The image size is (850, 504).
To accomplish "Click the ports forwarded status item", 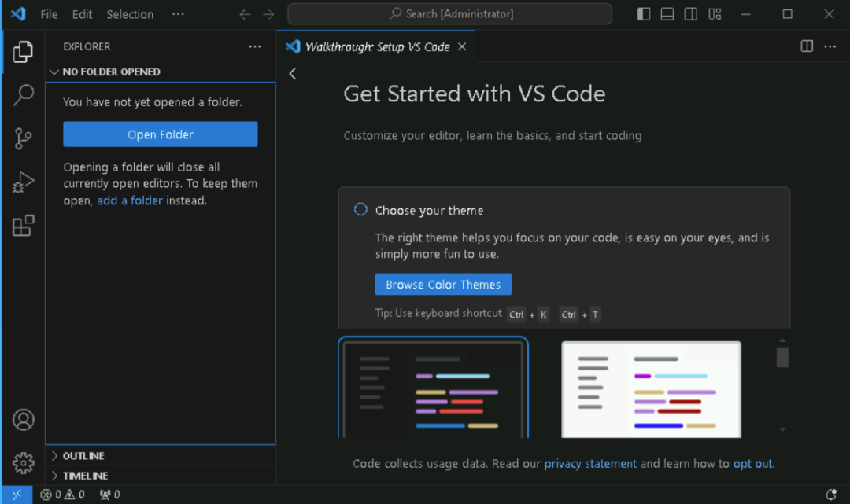I will 110,495.
